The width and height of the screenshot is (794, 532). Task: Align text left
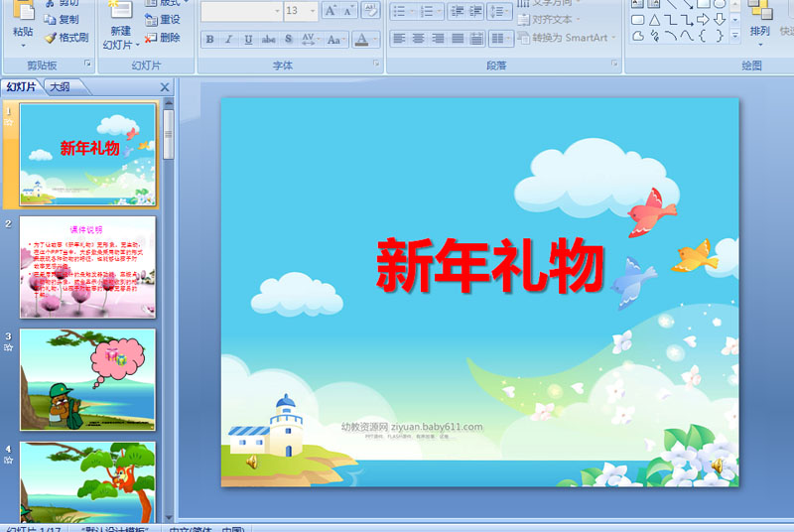pos(399,39)
